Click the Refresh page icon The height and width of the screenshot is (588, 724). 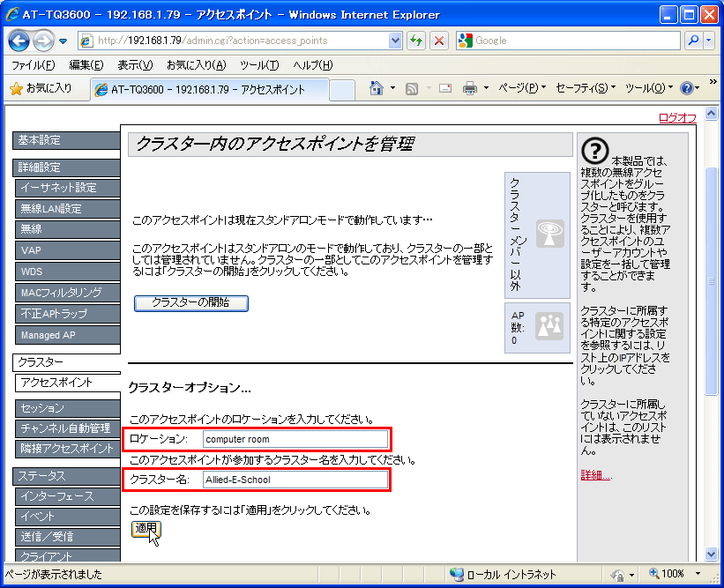[416, 41]
